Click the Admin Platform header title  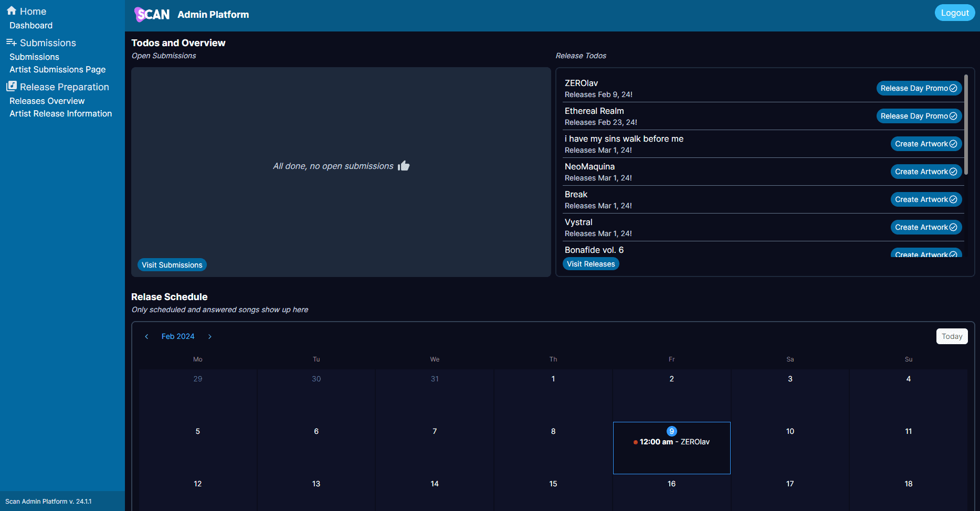point(213,15)
